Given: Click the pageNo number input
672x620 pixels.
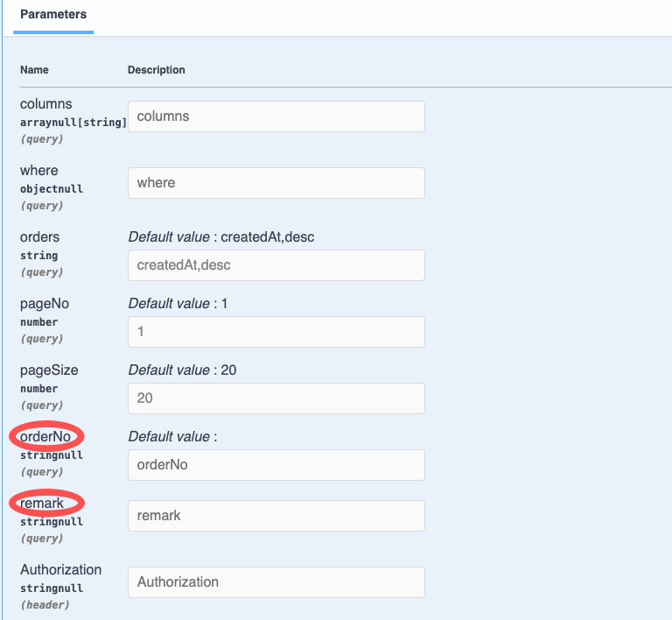Looking at the screenshot, I should coord(276,332).
